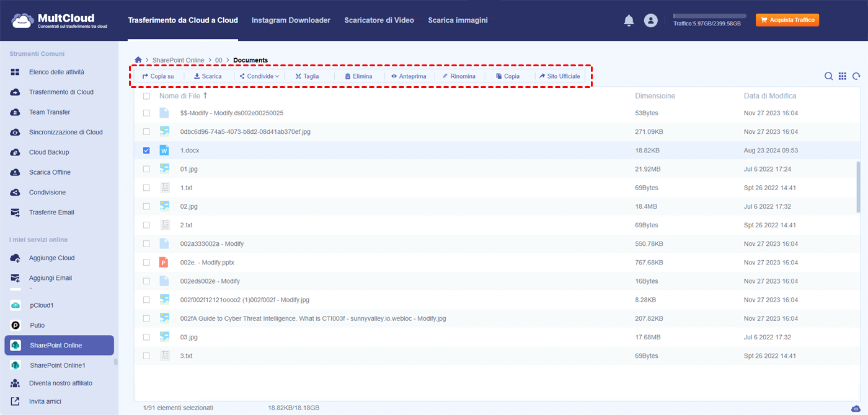The image size is (868, 415).
Task: Click Aggiungi Email in sidebar
Action: 50,278
